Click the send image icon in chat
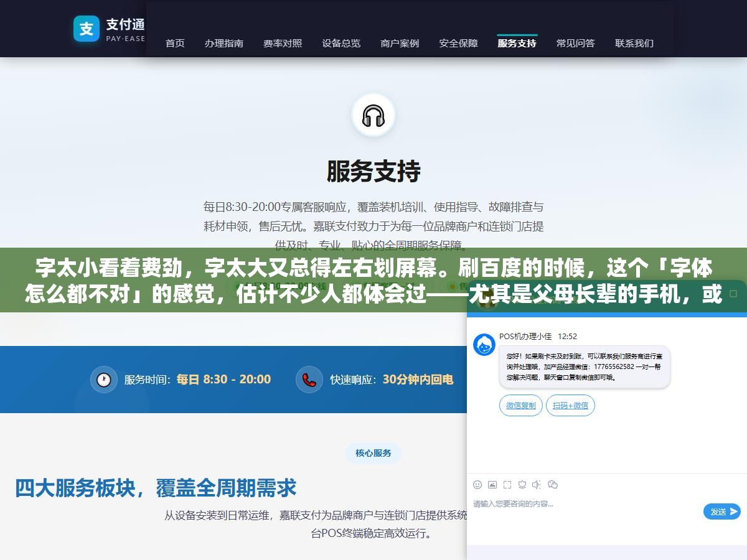747x560 pixels. click(x=492, y=485)
